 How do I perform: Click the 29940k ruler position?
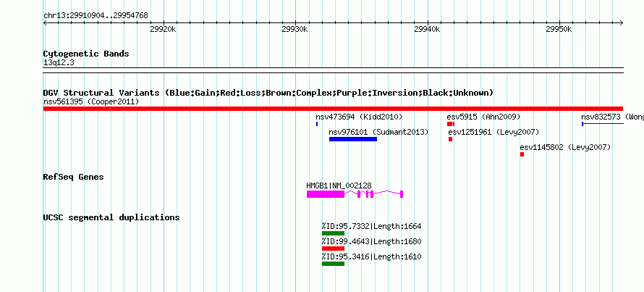pos(428,29)
